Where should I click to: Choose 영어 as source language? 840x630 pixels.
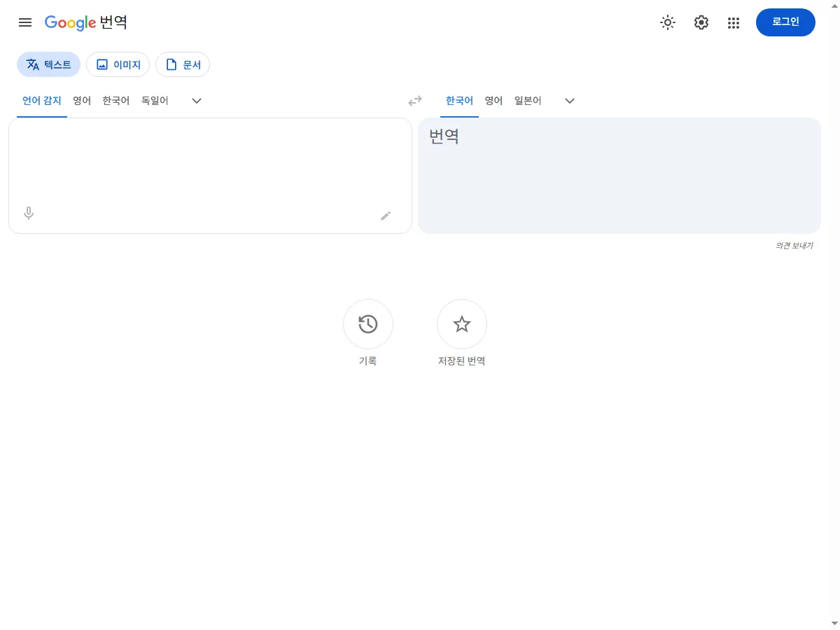82,101
